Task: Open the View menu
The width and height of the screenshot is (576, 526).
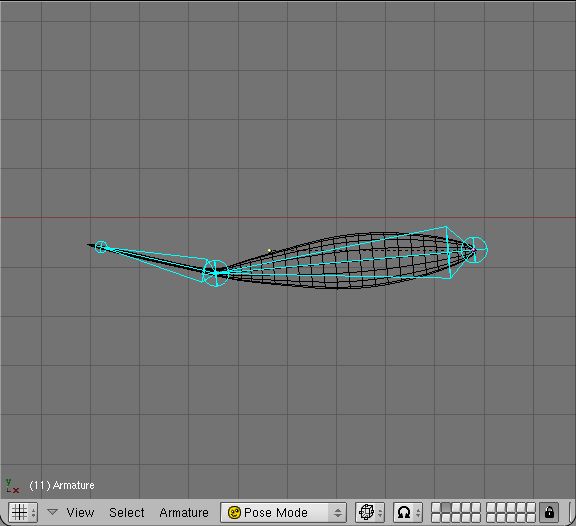Action: (80, 512)
